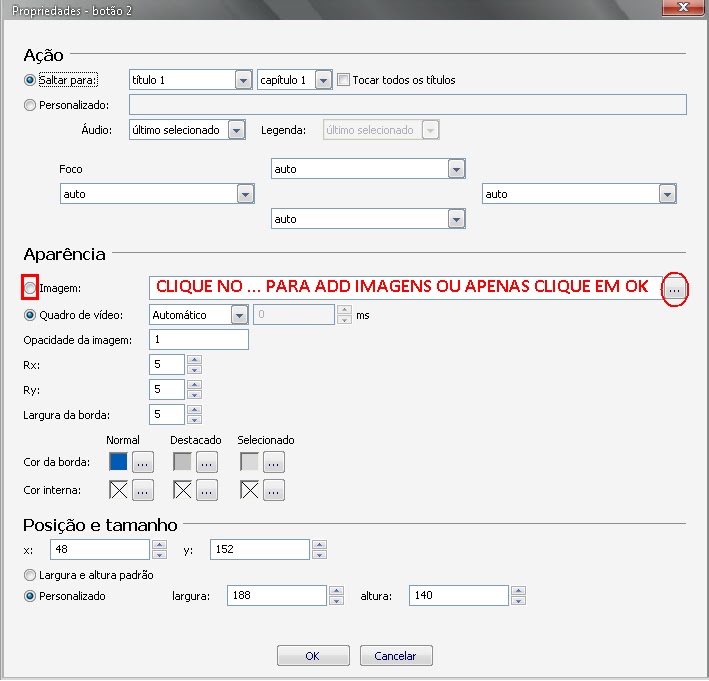Confirm with the OK button
The width and height of the screenshot is (709, 681).
313,655
